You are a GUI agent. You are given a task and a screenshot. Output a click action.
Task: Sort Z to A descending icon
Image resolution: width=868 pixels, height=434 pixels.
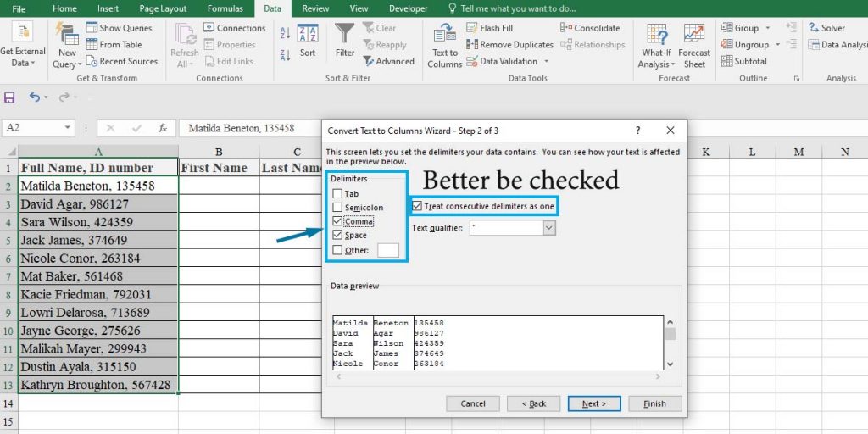pos(285,55)
